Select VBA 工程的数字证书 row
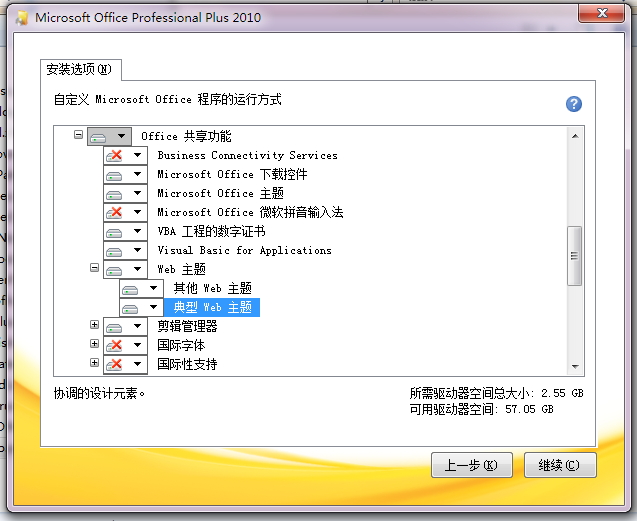Screen dimensions: 637x521 tap(211, 231)
